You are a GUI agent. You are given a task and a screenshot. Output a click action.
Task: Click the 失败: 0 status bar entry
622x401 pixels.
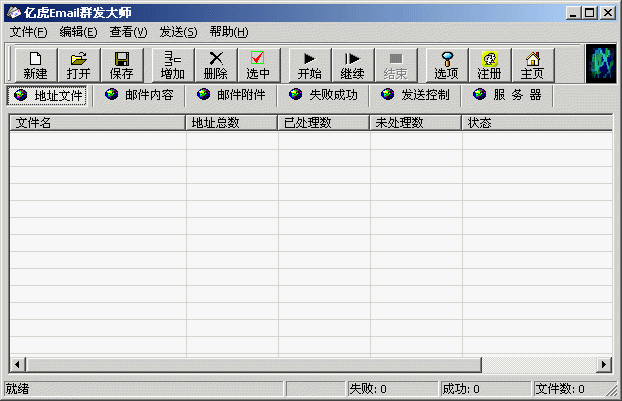point(393,389)
